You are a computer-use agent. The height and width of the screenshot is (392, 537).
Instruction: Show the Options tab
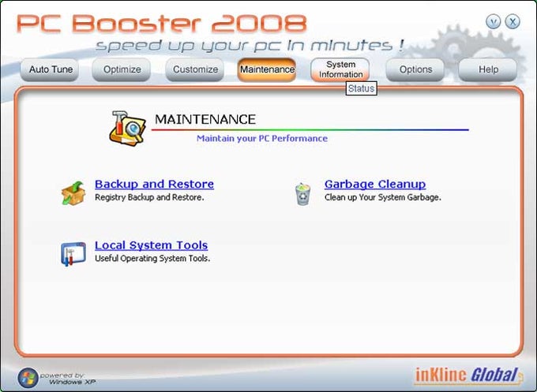(415, 69)
